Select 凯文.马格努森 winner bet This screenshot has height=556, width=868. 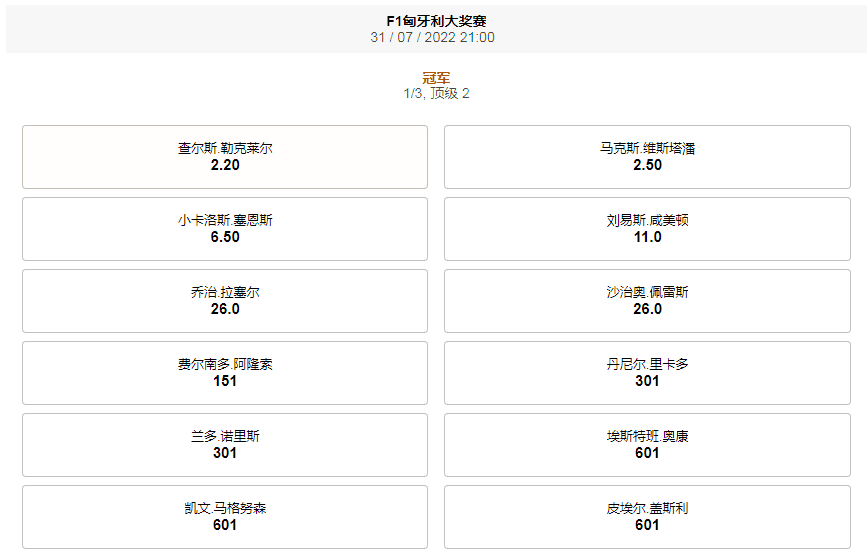225,517
